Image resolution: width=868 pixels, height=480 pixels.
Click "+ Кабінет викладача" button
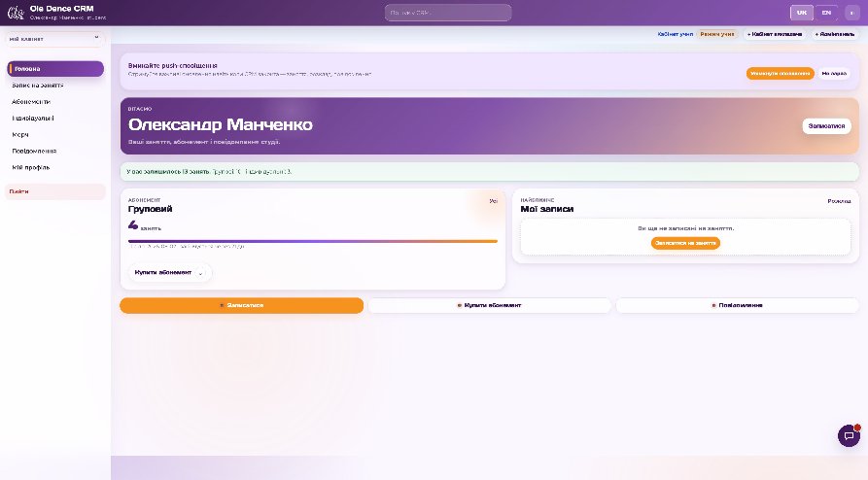point(775,34)
